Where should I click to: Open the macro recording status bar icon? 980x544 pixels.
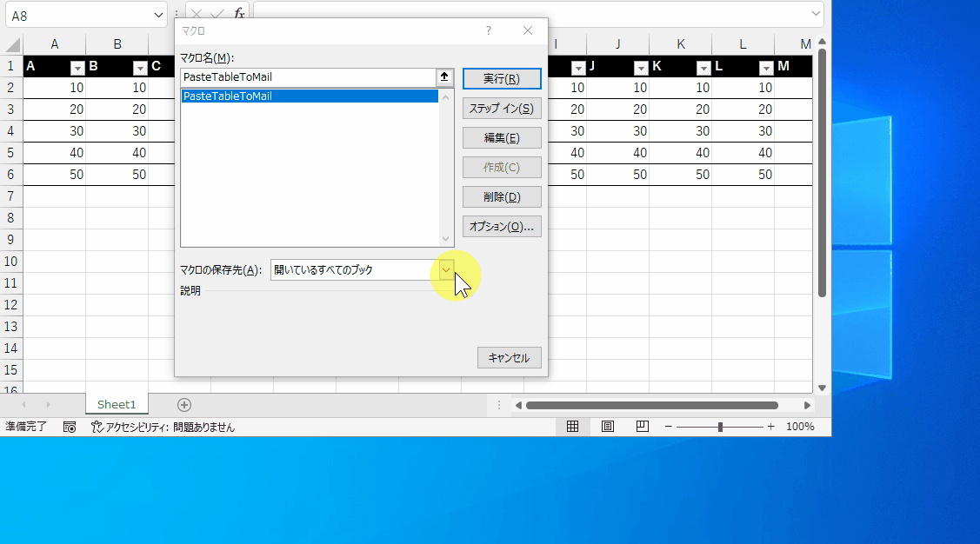[x=70, y=428]
